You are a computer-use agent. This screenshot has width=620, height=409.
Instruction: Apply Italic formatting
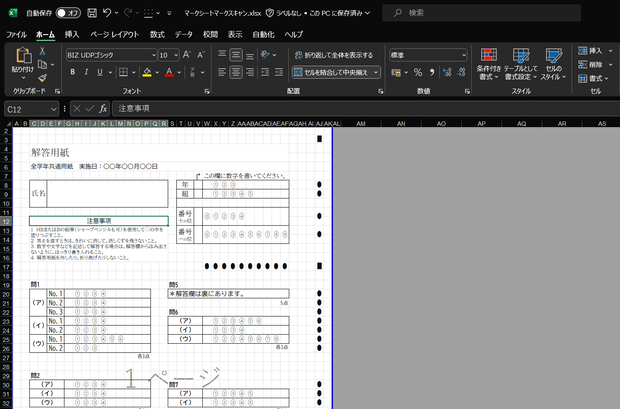click(86, 72)
